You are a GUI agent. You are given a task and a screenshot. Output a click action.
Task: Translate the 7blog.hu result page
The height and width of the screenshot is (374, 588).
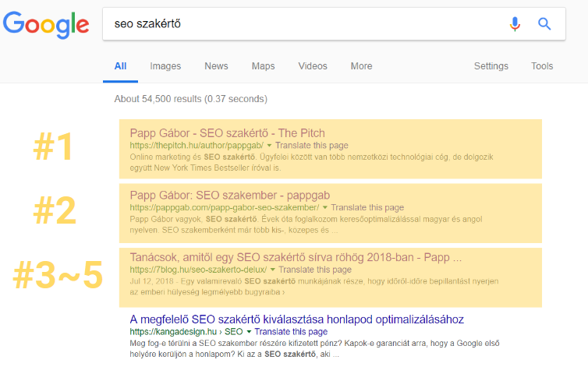pos(315,270)
